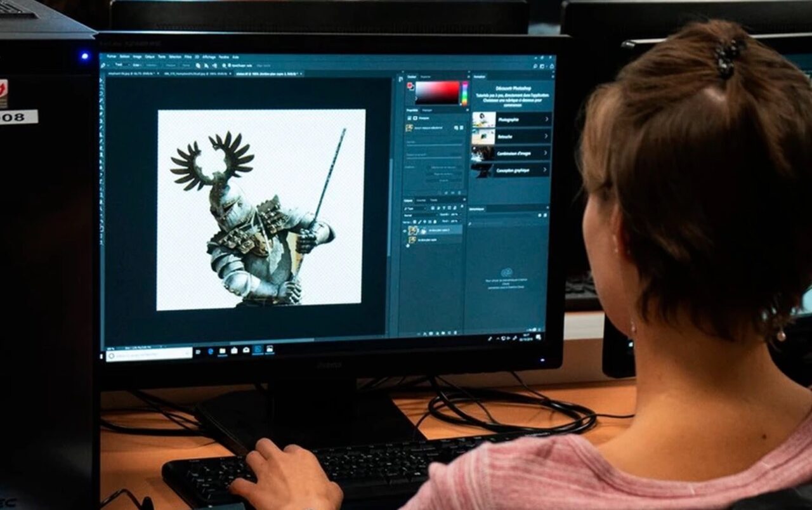
Task: Open the Edition menu
Action: click(125, 56)
